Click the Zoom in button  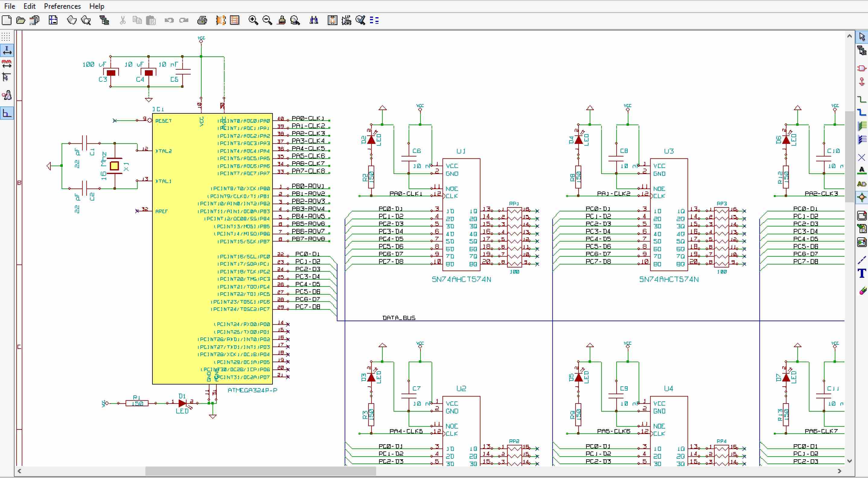(253, 21)
